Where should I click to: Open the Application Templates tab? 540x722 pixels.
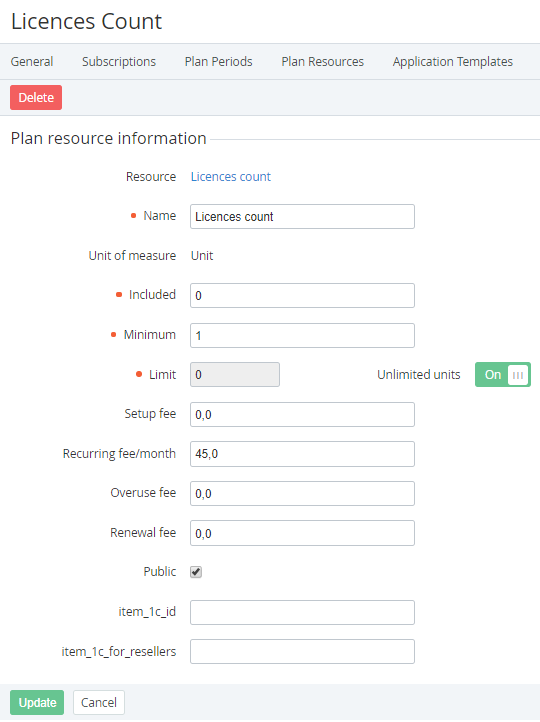pyautogui.click(x=453, y=62)
